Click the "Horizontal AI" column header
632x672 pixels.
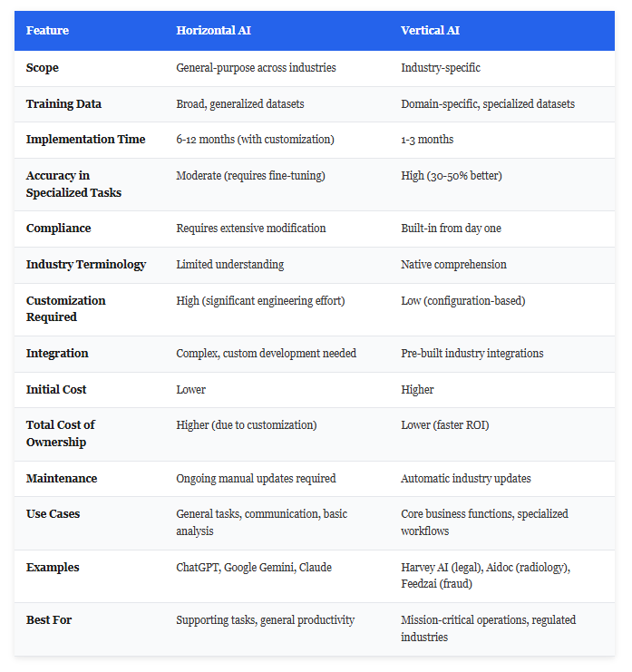213,31
